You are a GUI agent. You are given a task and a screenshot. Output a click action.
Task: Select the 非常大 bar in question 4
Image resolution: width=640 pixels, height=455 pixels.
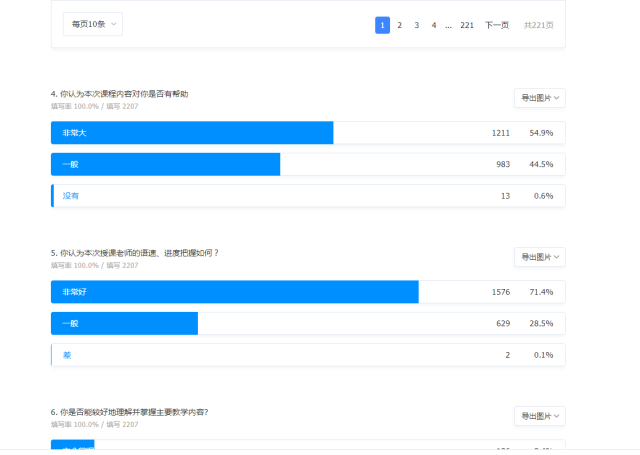pyautogui.click(x=192, y=133)
